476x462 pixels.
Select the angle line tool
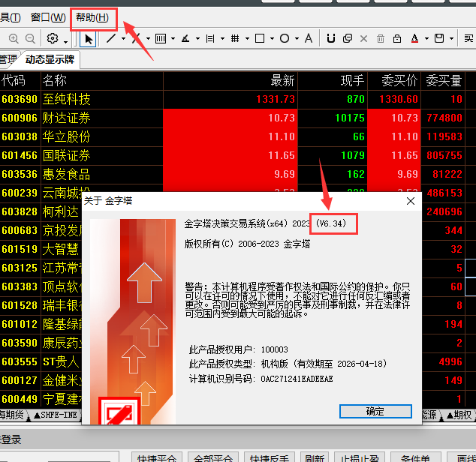coord(185,39)
